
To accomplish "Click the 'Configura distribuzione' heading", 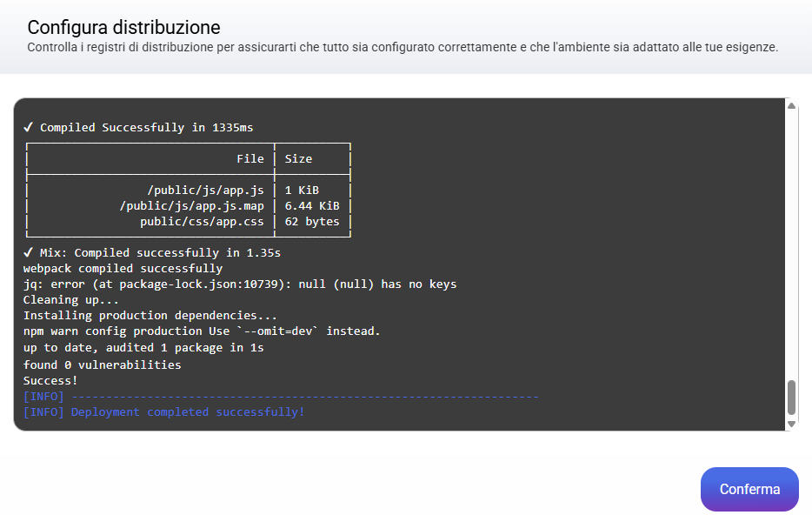I will pos(123,27).
